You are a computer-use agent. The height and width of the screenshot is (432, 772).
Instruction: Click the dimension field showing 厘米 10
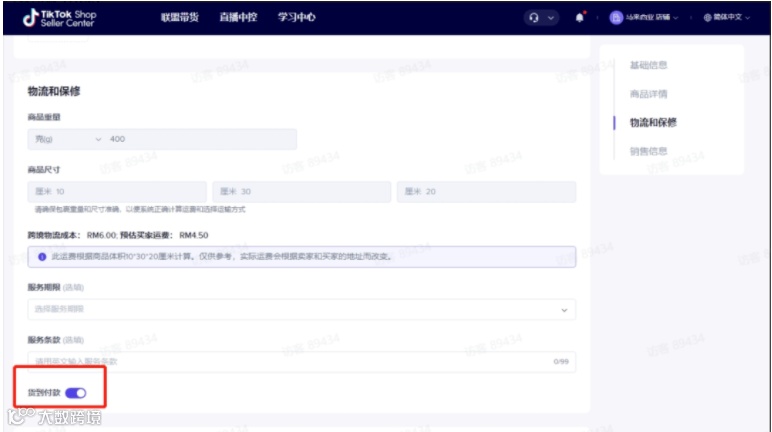pos(117,192)
